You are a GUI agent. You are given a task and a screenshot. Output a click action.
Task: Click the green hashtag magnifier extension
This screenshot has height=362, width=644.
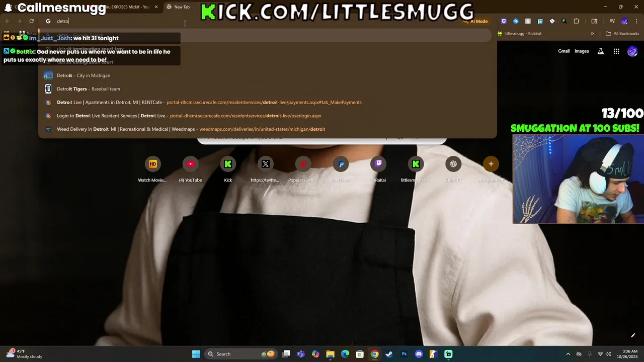pos(564,21)
